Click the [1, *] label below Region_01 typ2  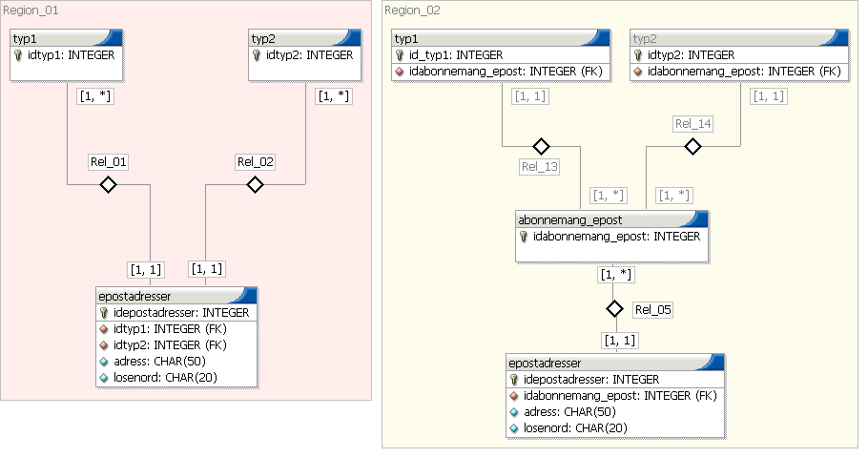[x=334, y=95]
